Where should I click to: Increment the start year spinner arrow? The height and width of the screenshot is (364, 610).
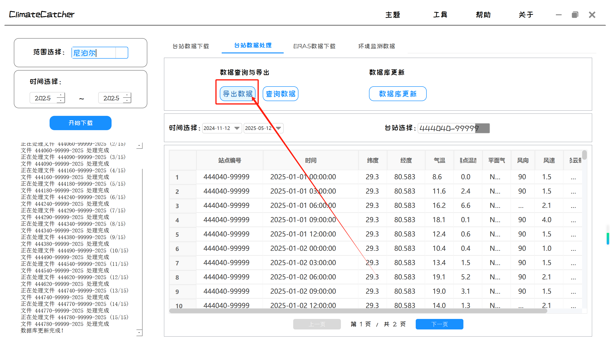pos(61,95)
